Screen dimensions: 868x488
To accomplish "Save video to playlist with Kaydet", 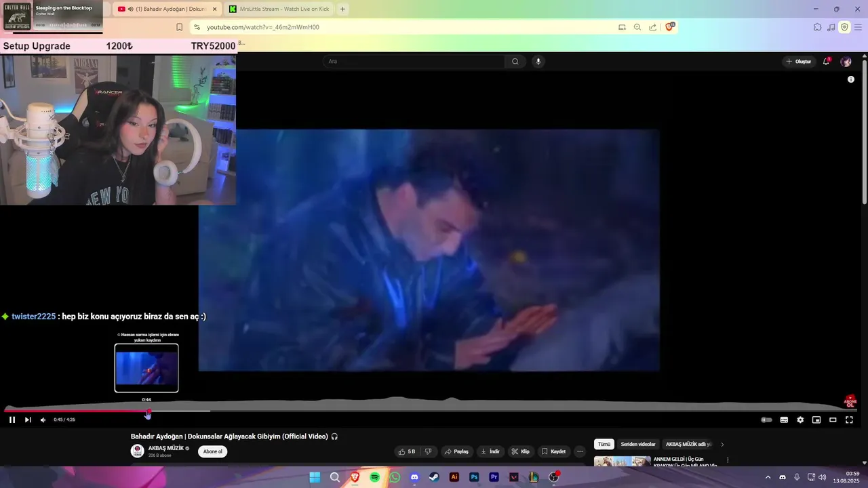I will [x=553, y=451].
